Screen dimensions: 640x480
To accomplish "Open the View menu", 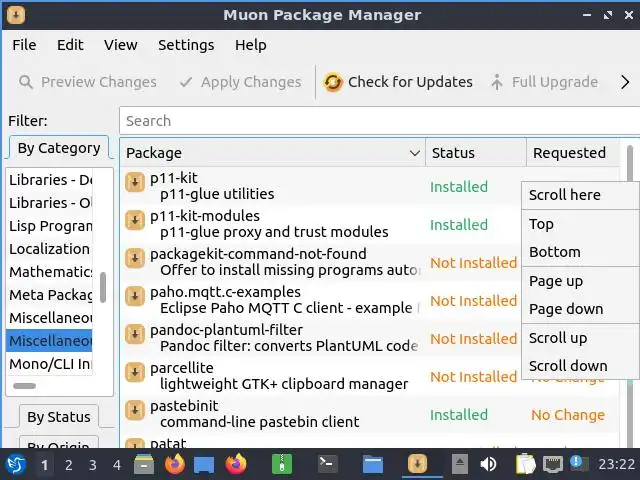I will coord(120,45).
